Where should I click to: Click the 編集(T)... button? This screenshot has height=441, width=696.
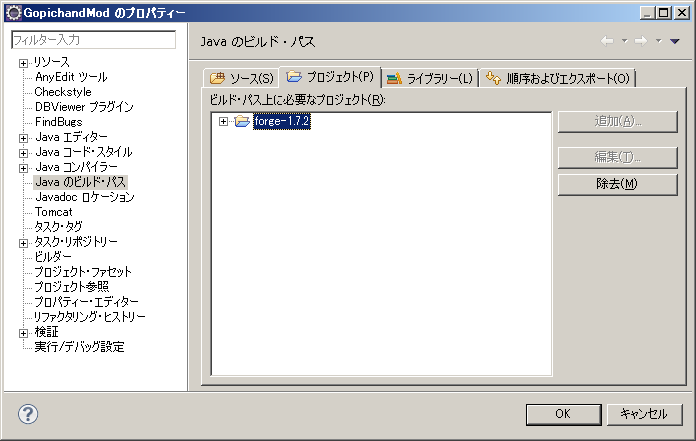(617, 157)
